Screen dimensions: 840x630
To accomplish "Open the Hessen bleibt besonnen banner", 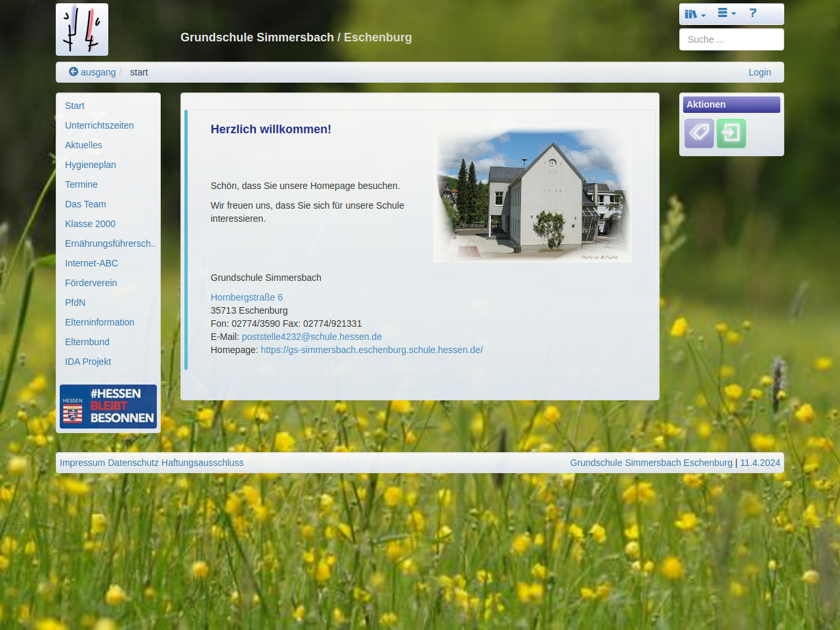I will [108, 406].
